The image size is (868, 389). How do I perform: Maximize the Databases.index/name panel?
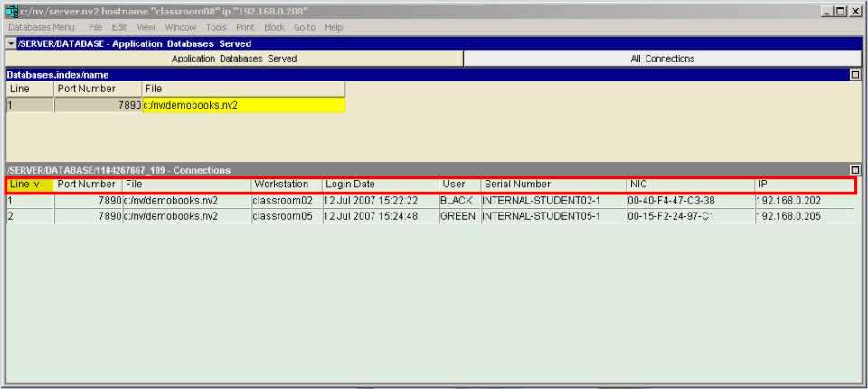855,74
